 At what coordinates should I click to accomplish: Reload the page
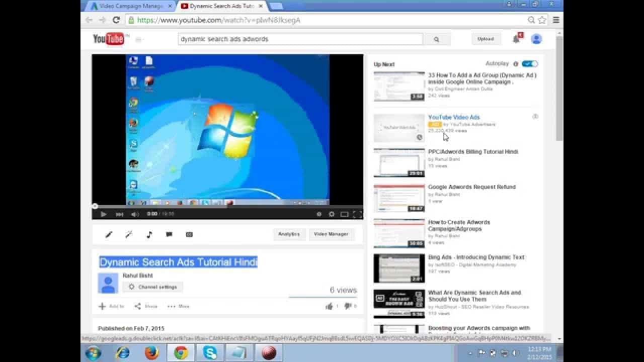point(116,20)
